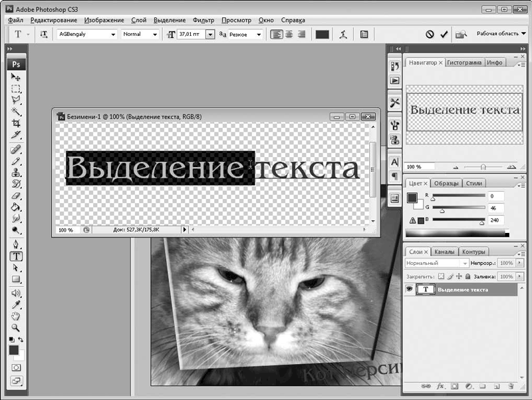Select the Hand tool
532x400 pixels.
[15, 316]
